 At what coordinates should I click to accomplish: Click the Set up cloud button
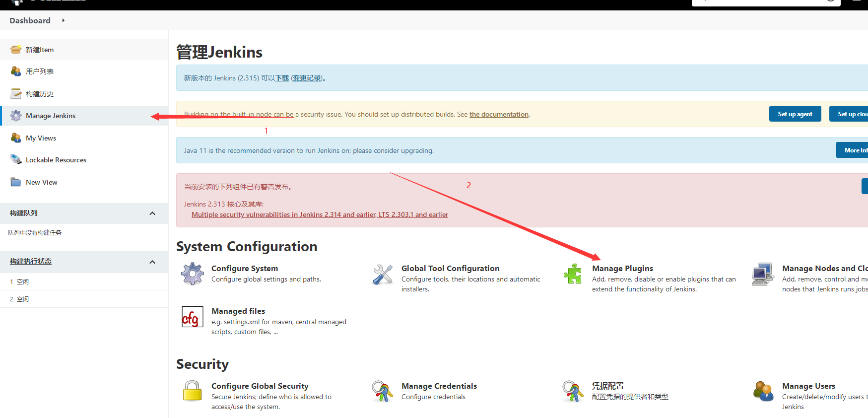[x=849, y=114]
